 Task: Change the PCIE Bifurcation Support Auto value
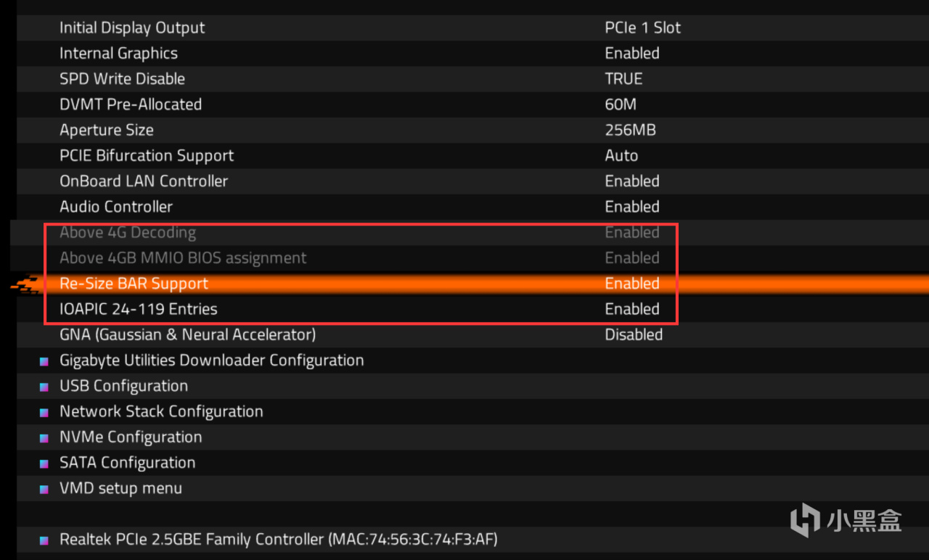tap(621, 155)
